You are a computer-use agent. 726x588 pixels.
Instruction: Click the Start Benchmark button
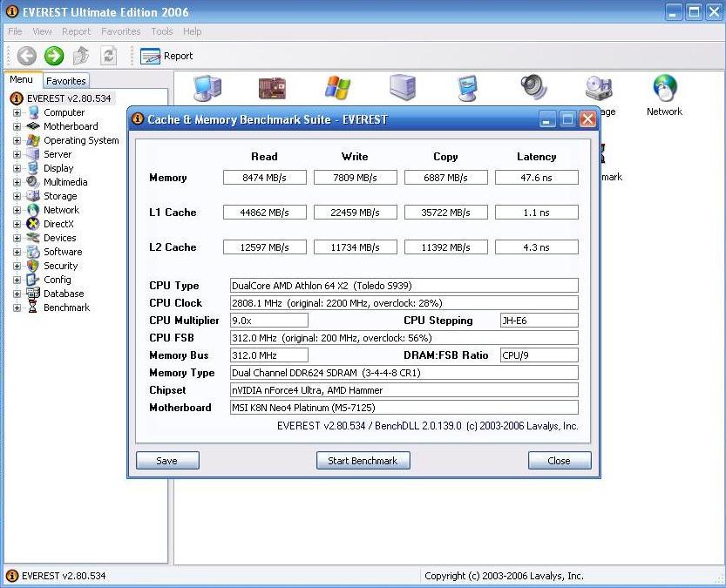click(x=363, y=460)
